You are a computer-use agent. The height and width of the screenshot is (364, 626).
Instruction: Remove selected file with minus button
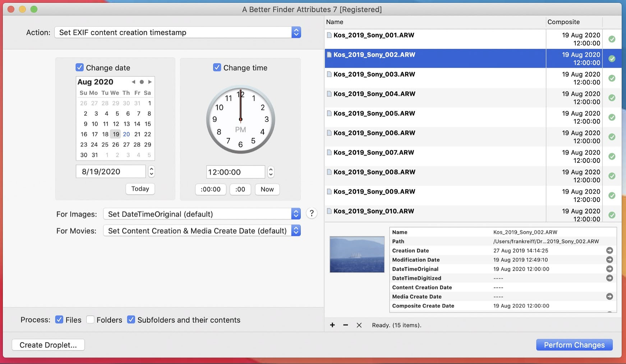(345, 325)
